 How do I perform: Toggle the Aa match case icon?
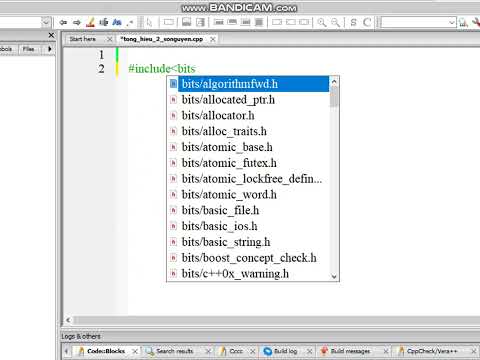click(x=117, y=22)
